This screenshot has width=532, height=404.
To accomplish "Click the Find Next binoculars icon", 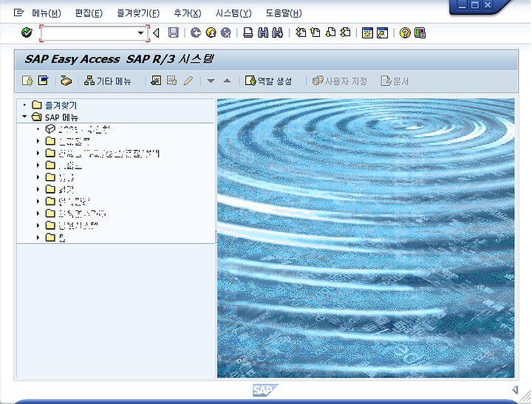I will pyautogui.click(x=278, y=33).
